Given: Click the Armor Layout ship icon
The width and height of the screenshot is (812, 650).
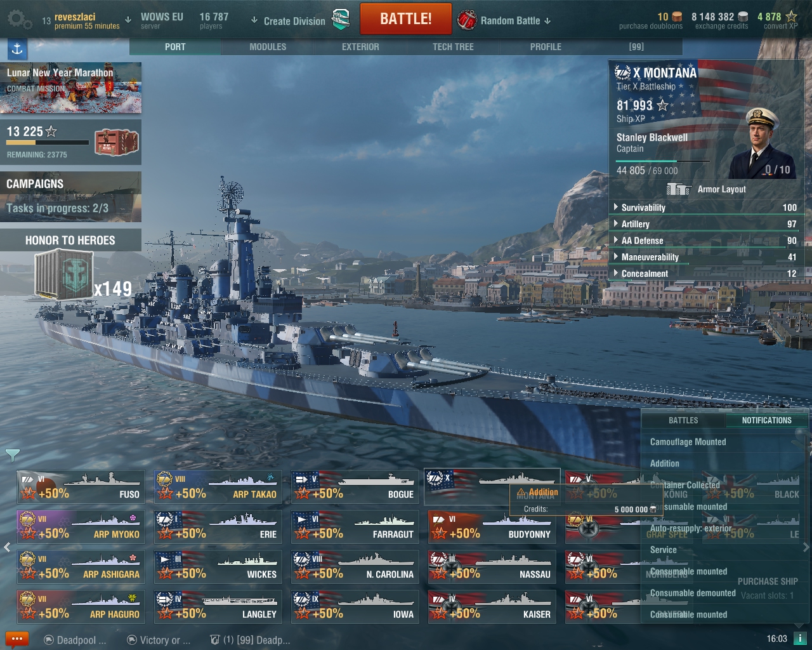Looking at the screenshot, I should click(679, 189).
